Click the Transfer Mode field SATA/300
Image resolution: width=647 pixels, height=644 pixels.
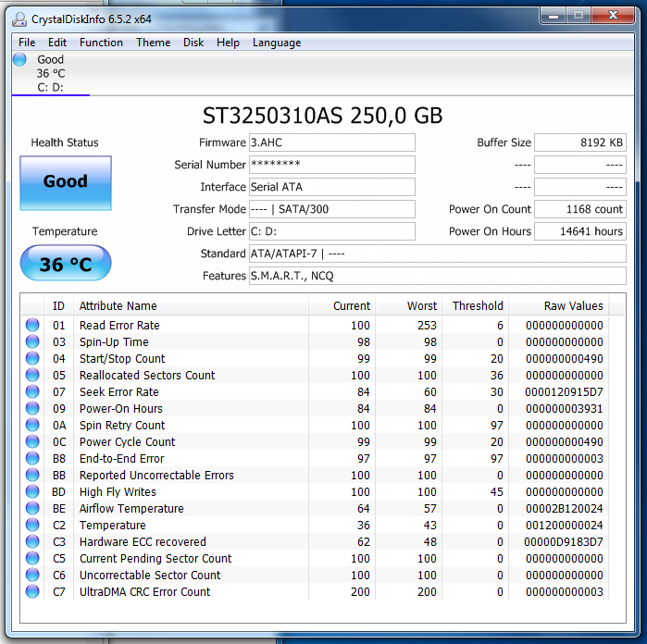[x=331, y=209]
